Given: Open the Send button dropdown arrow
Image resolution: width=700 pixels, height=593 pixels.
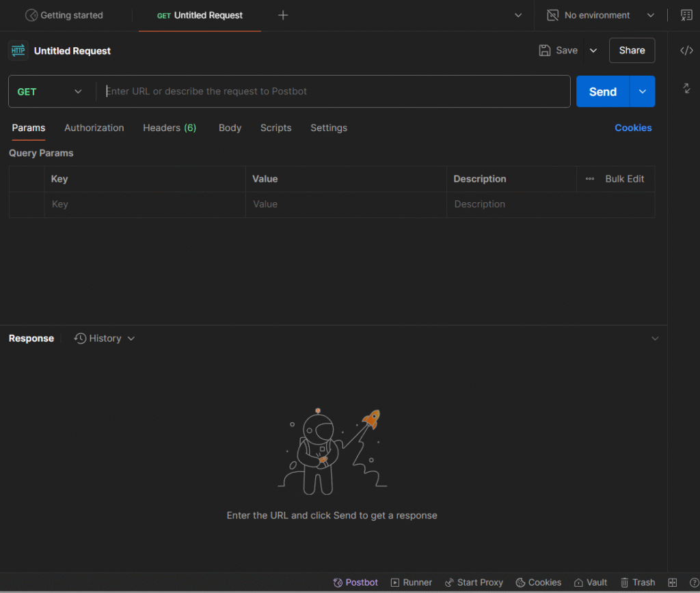Looking at the screenshot, I should (x=642, y=92).
